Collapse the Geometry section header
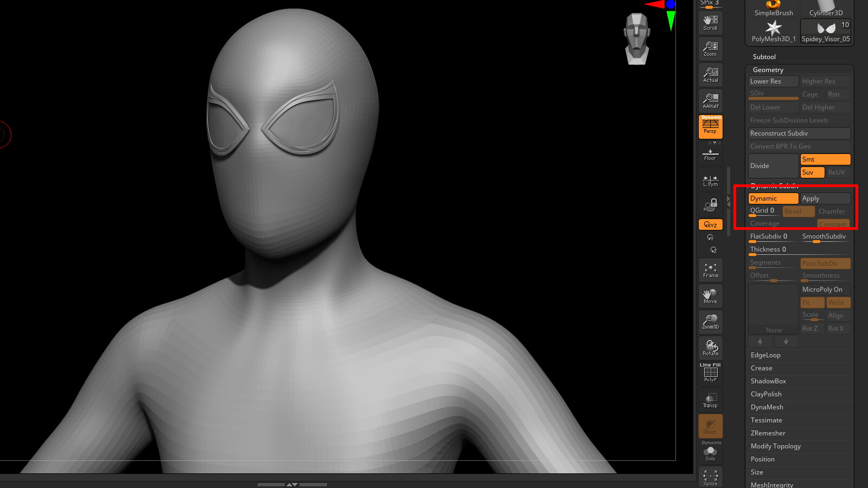Image resolution: width=868 pixels, height=488 pixels. (768, 70)
